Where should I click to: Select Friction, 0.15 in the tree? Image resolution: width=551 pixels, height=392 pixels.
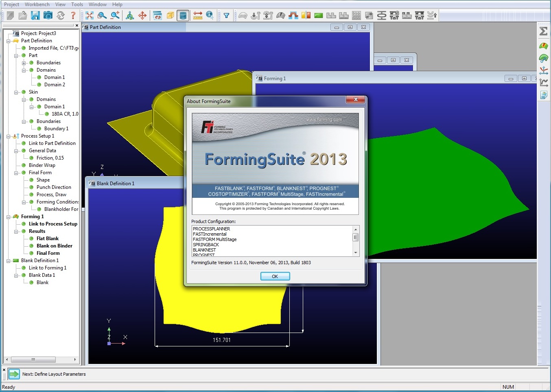tap(50, 158)
